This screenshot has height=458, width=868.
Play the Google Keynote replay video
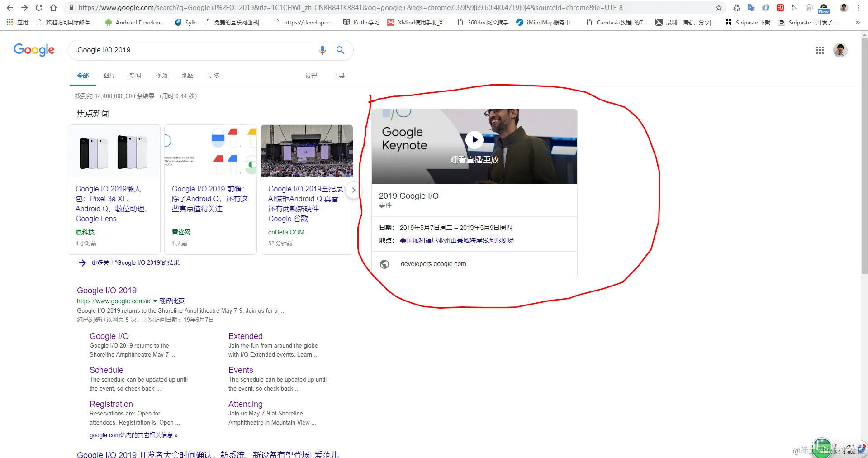474,140
